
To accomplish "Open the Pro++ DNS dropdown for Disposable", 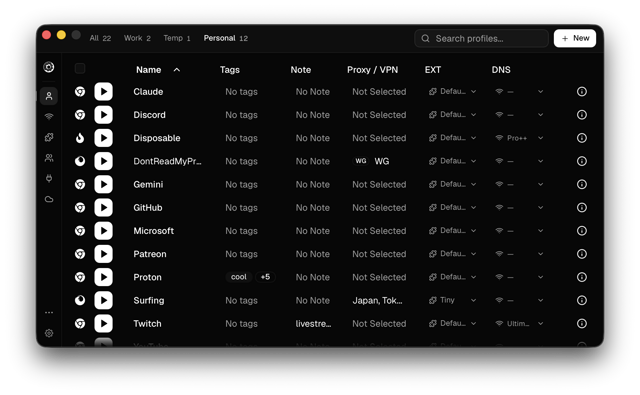I will [519, 138].
